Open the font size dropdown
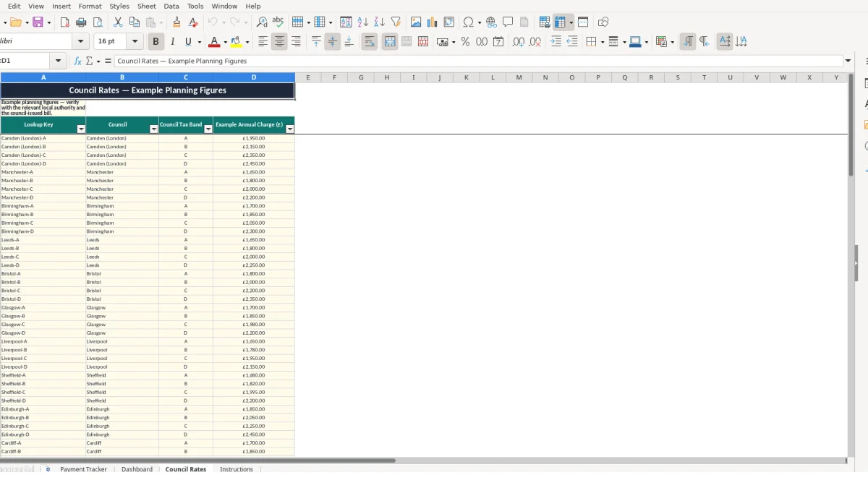Image resolution: width=868 pixels, height=488 pixels. pos(135,42)
